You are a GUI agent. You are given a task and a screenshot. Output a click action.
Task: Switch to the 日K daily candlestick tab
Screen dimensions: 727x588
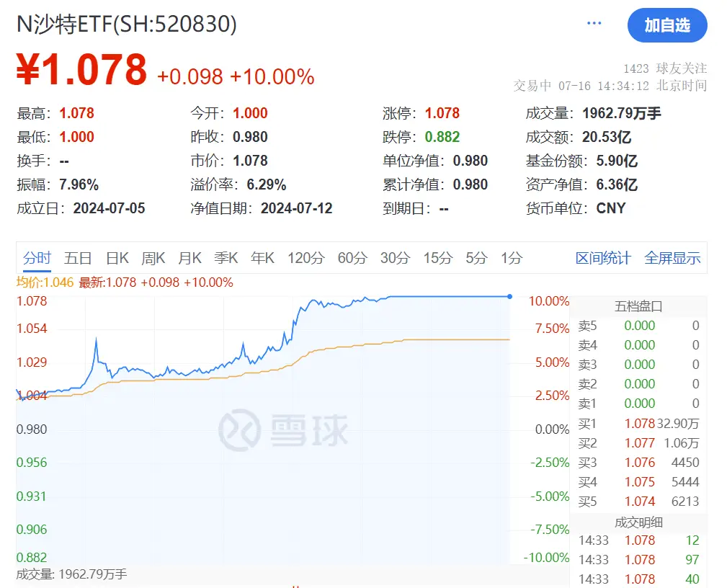(x=115, y=257)
